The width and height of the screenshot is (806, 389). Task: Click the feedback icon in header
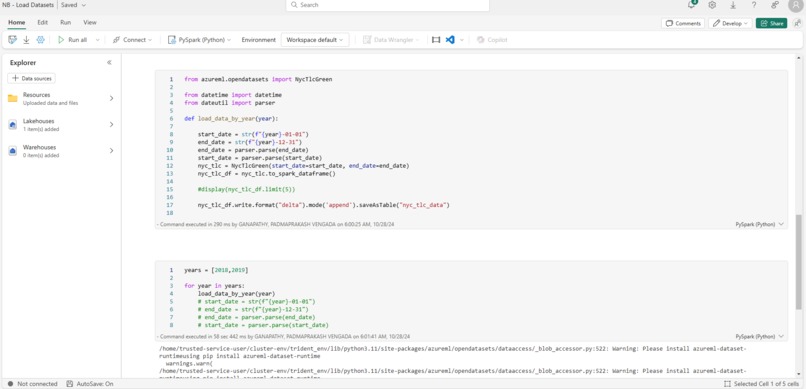pyautogui.click(x=775, y=5)
